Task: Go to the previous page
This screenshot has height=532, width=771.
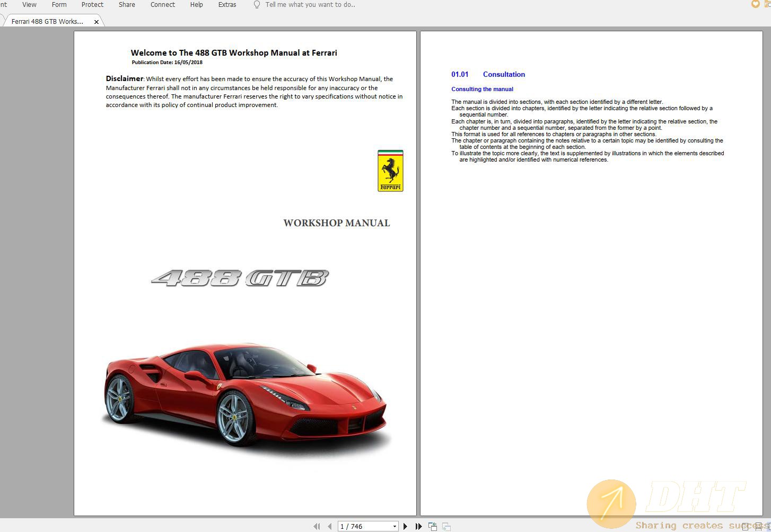Action: (x=329, y=526)
